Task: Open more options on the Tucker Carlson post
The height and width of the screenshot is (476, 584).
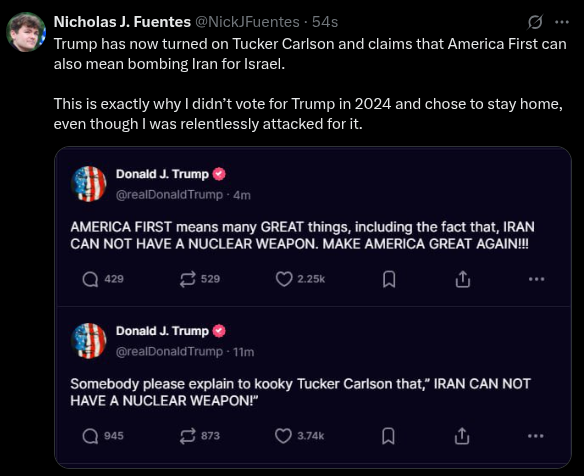Action: coord(536,436)
